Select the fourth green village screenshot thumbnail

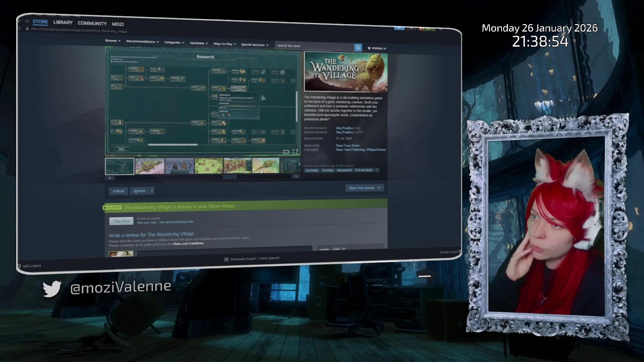(x=209, y=166)
